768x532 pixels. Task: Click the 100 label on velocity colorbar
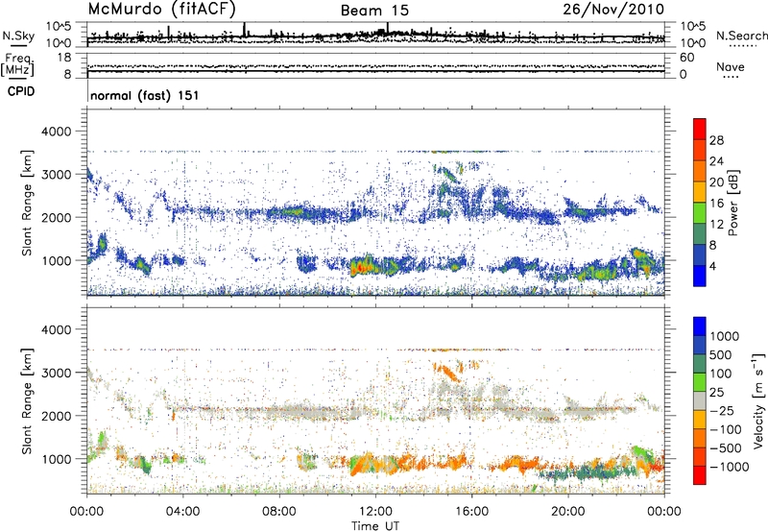pyautogui.click(x=721, y=374)
